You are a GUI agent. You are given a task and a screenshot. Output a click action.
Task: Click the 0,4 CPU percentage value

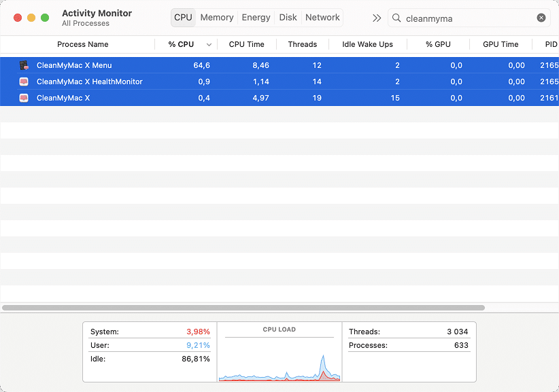(204, 98)
